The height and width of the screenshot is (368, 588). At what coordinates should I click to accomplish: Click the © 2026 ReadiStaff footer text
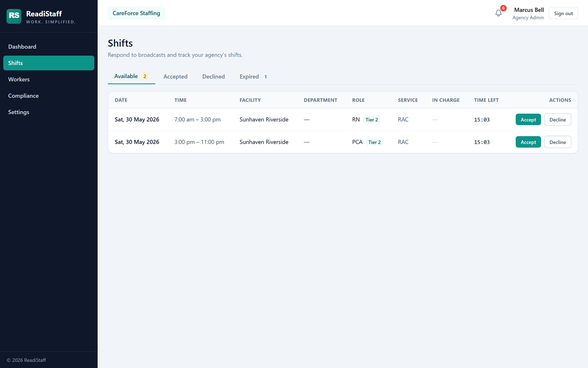tap(26, 360)
